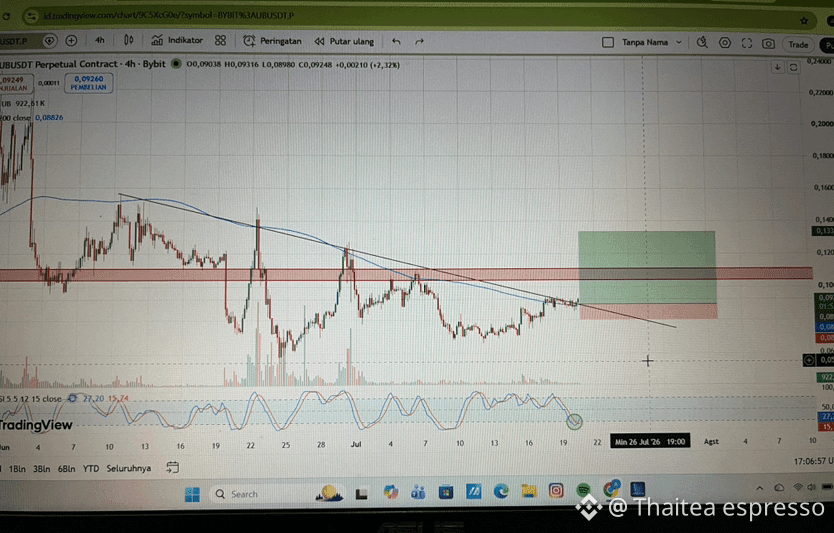Image resolution: width=834 pixels, height=533 pixels.
Task: Open the candlestick chart style selector
Action: coord(129,40)
